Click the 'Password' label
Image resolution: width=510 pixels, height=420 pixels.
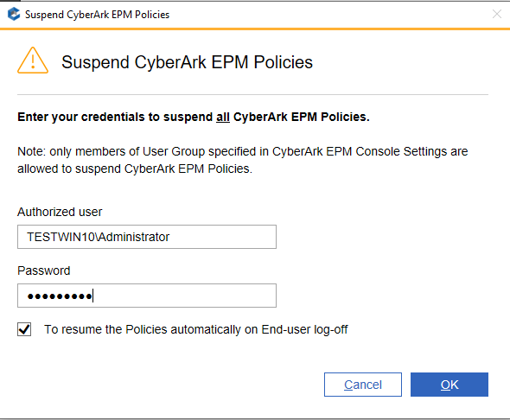tap(43, 270)
